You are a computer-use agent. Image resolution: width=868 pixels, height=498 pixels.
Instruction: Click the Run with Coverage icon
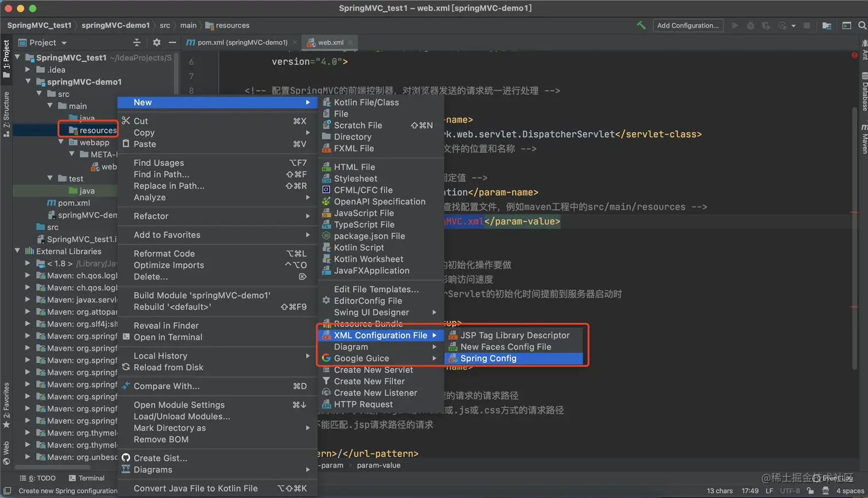pyautogui.click(x=766, y=25)
